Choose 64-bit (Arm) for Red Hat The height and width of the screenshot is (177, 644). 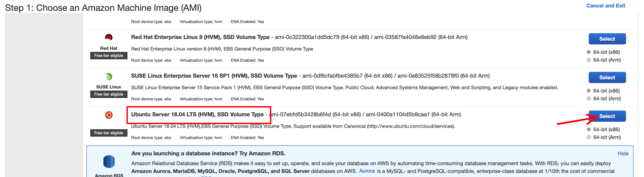click(589, 60)
